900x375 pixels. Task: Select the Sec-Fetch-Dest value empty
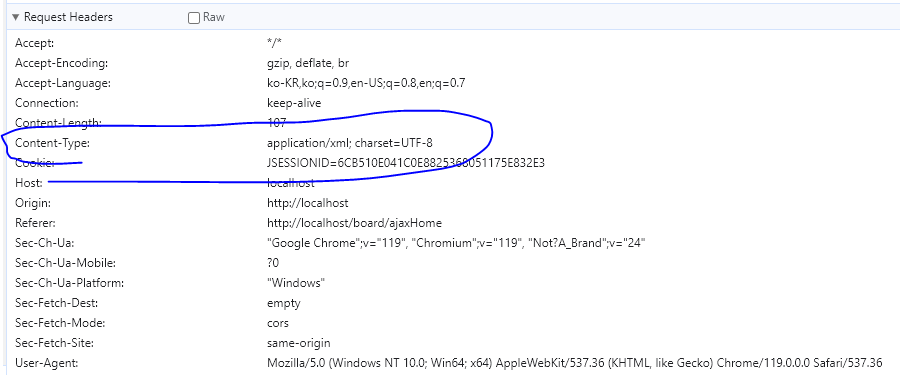tap(284, 303)
